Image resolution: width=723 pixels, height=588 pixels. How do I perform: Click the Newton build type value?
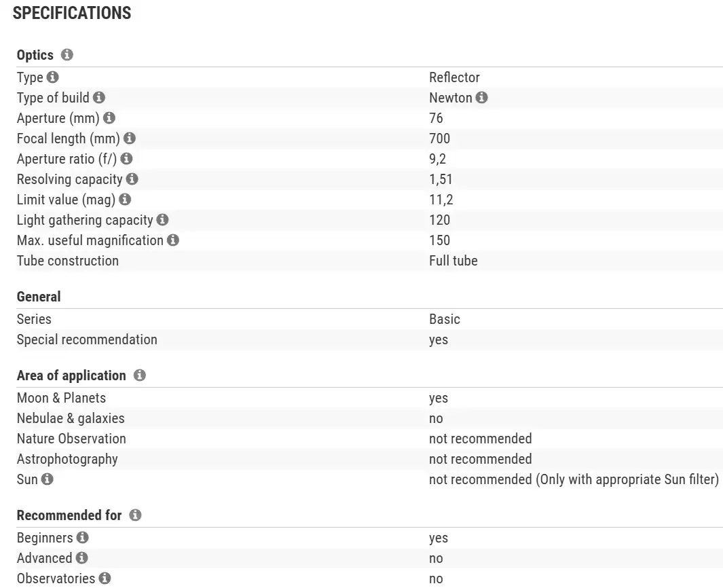click(450, 98)
